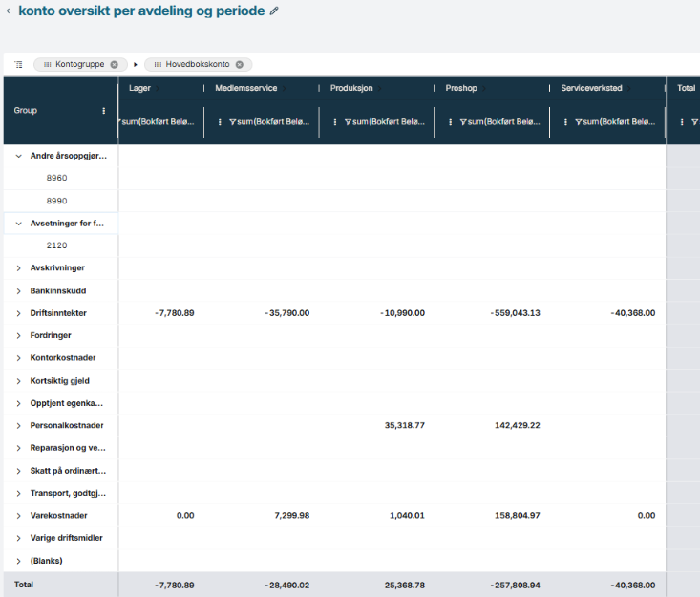Screen dimensions: 700x597
Task: Open column menu for Medlemsservice sum column
Action: (x=221, y=122)
